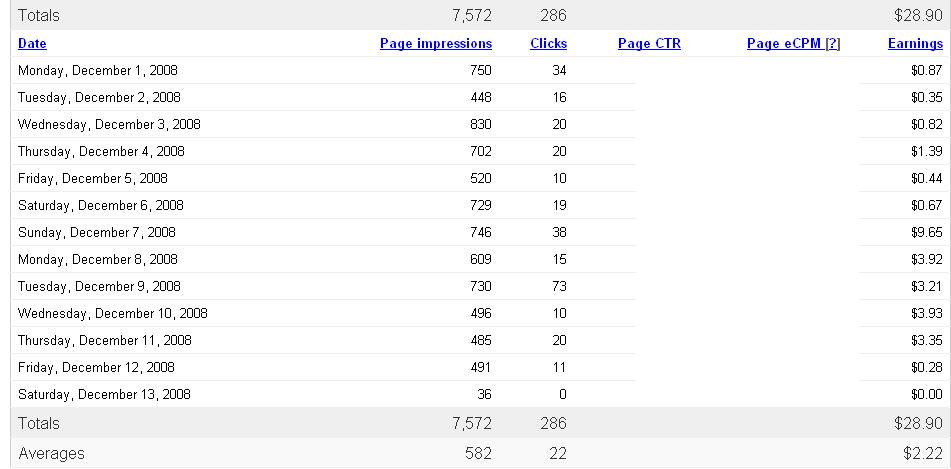Click the Sunday, December 7, 2008 date

pyautogui.click(x=96, y=233)
